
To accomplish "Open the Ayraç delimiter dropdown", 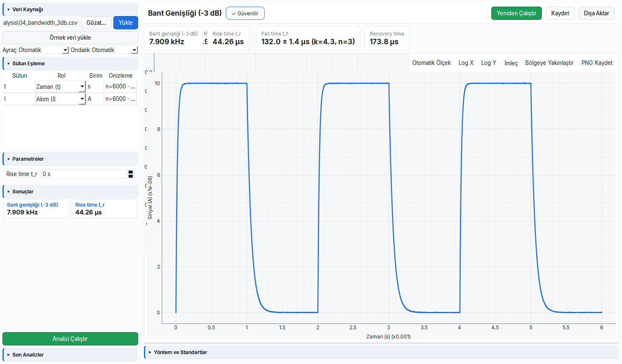I will point(43,50).
